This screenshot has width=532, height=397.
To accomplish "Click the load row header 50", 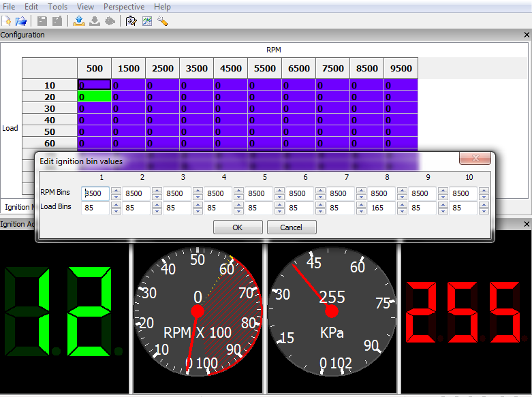I will 50,131.
